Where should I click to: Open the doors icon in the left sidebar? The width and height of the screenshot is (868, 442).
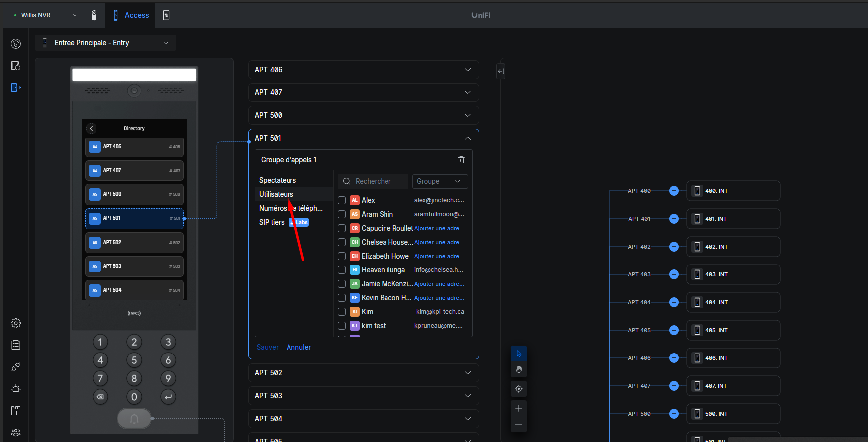(x=16, y=66)
